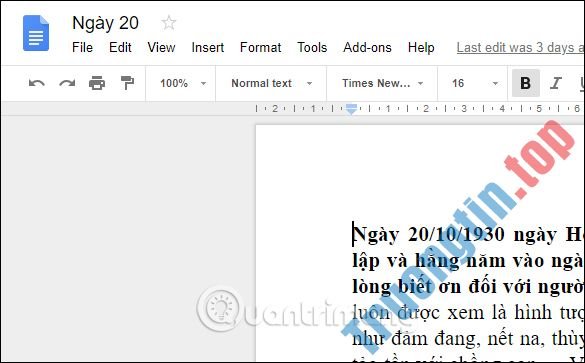Select the Paint format roller icon

point(127,83)
